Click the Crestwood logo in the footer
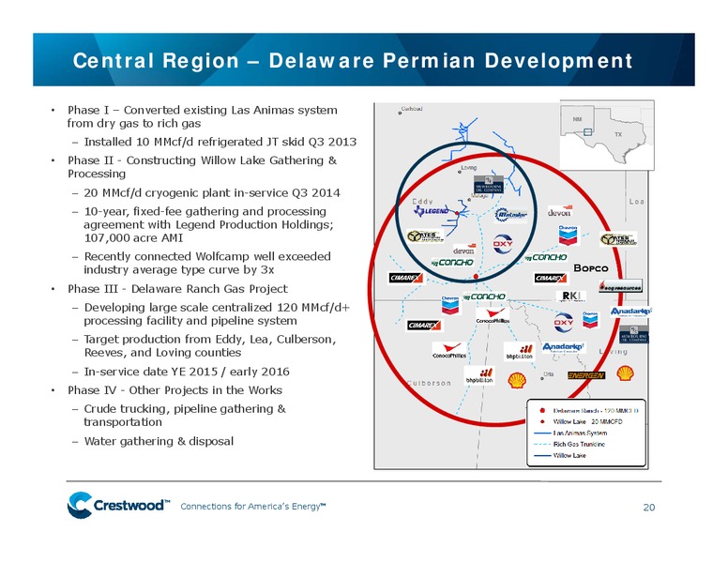 pos(119,505)
